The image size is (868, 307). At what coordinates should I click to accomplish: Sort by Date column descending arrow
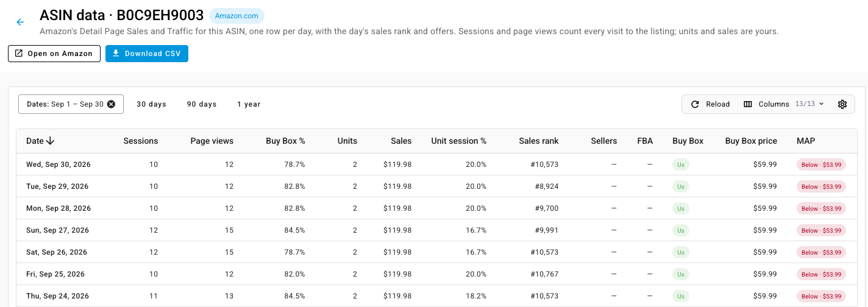[51, 141]
